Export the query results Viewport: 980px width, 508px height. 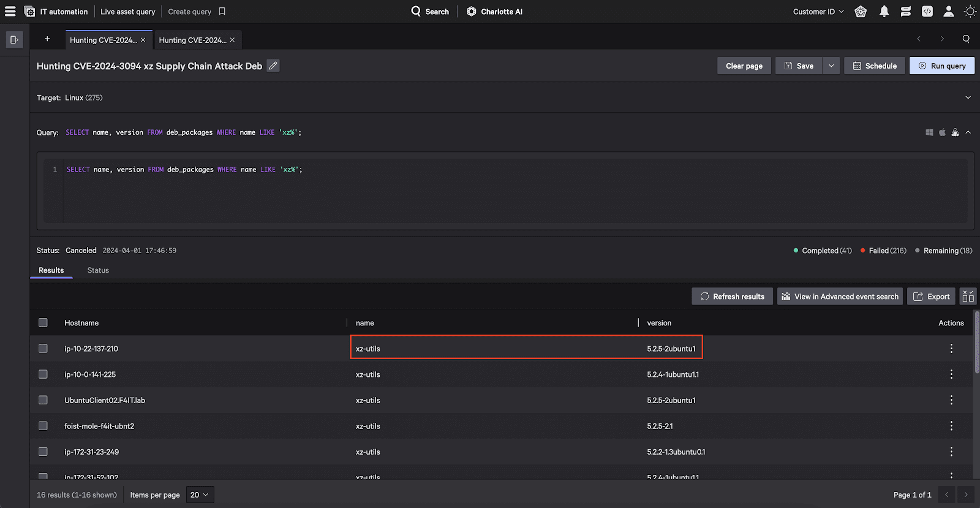931,297
